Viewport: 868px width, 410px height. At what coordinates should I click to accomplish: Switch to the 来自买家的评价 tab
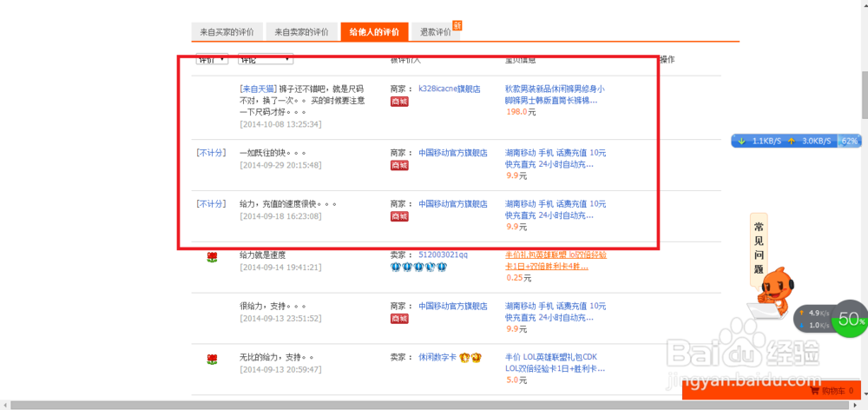pyautogui.click(x=227, y=32)
